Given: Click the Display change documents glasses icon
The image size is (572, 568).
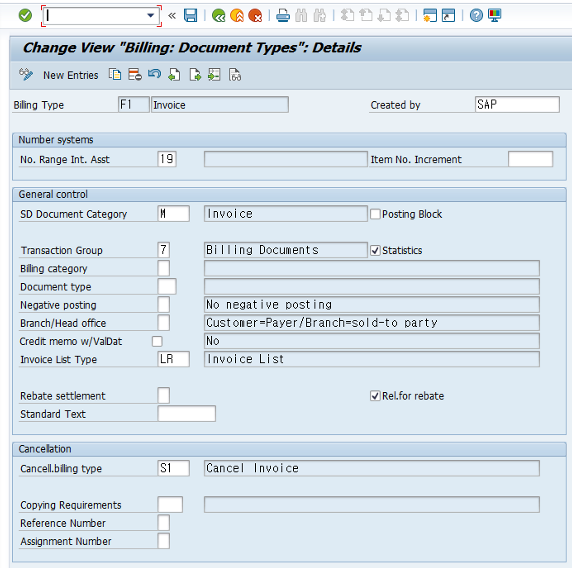Looking at the screenshot, I should click(235, 75).
